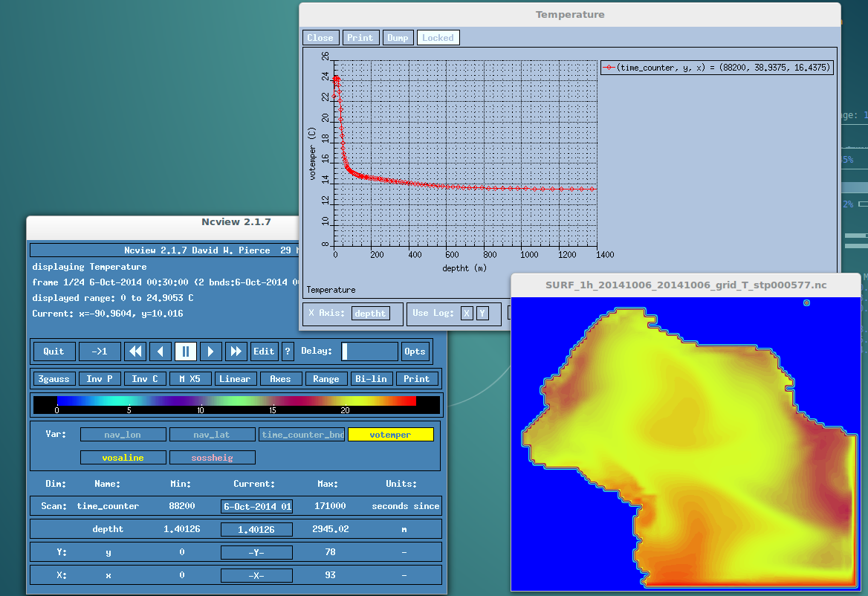Viewport: 868px width, 596px height.
Task: Rewind animation with the double-left arrow button
Action: (135, 352)
